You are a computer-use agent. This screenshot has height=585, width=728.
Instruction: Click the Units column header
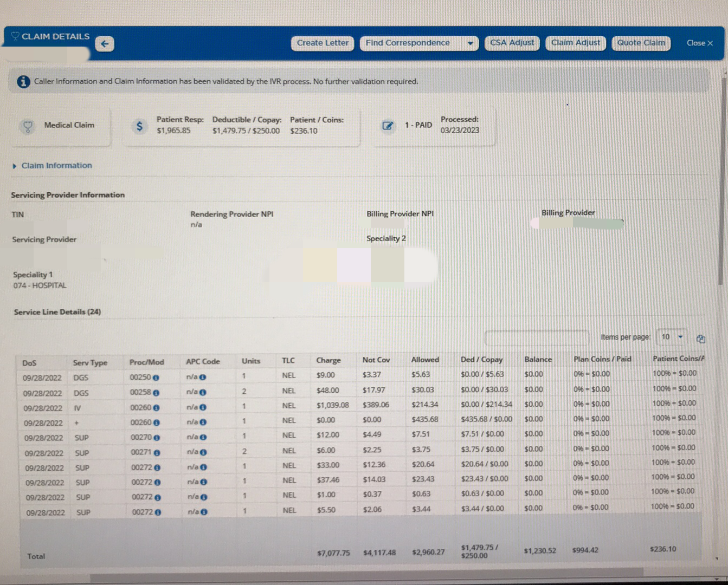click(x=251, y=361)
